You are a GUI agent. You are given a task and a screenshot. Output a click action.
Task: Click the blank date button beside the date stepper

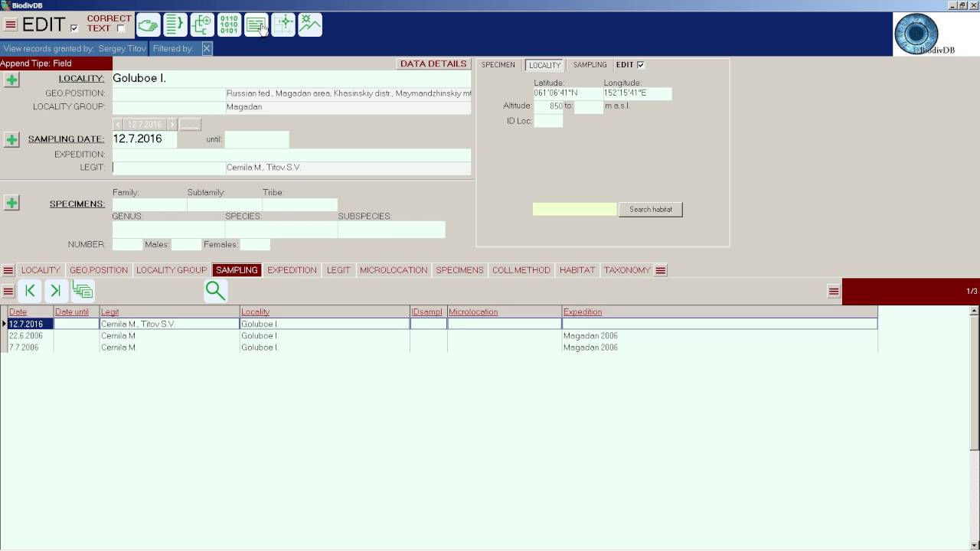click(x=190, y=124)
